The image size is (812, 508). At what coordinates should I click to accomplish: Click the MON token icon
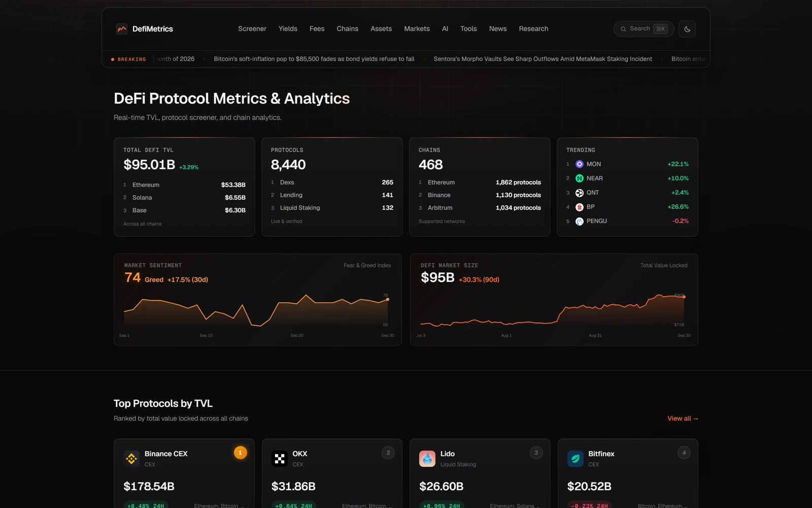click(579, 164)
